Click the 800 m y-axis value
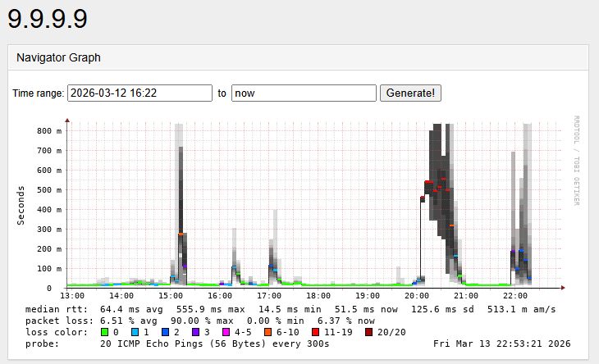The width and height of the screenshot is (599, 364). (49, 131)
